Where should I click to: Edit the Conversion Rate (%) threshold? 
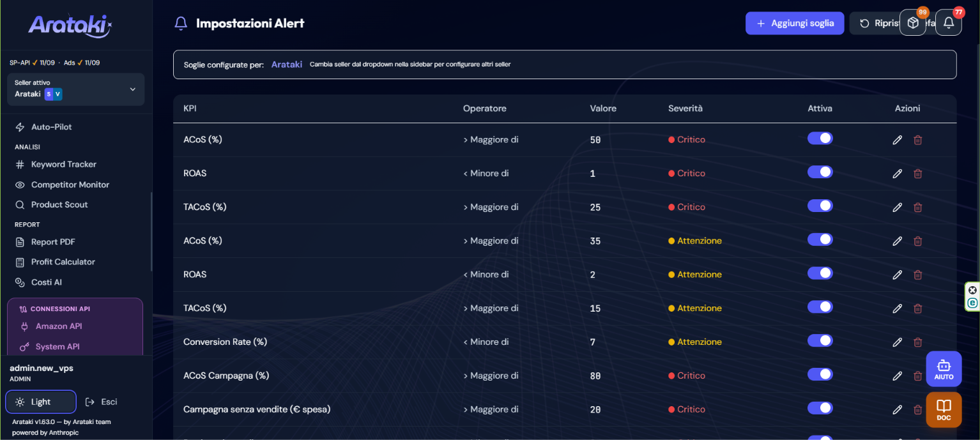(898, 342)
